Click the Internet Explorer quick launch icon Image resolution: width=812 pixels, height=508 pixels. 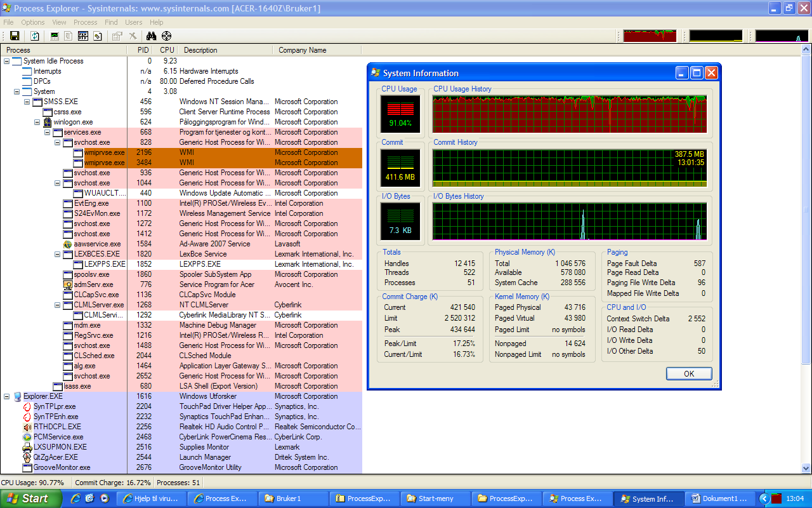(76, 498)
